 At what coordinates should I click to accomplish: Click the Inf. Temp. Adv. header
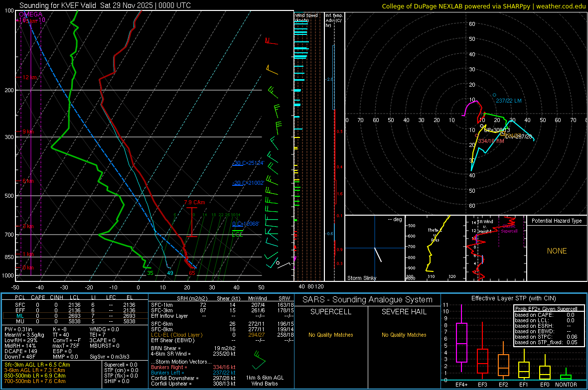tap(334, 20)
